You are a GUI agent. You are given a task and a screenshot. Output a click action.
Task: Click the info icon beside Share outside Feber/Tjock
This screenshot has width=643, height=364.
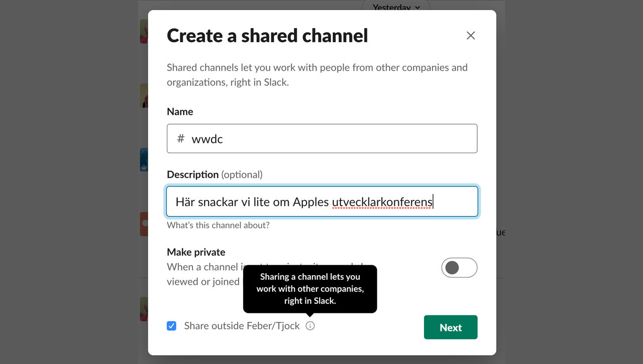pyautogui.click(x=310, y=326)
